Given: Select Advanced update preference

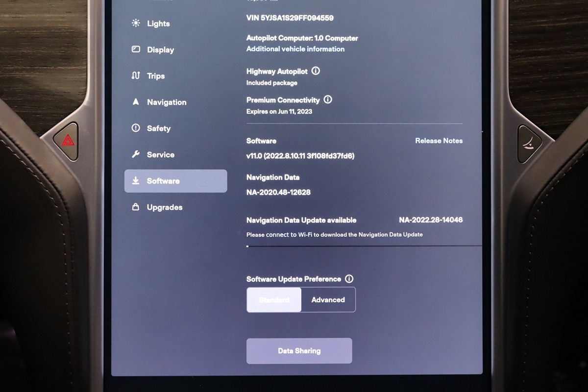Looking at the screenshot, I should pyautogui.click(x=328, y=300).
